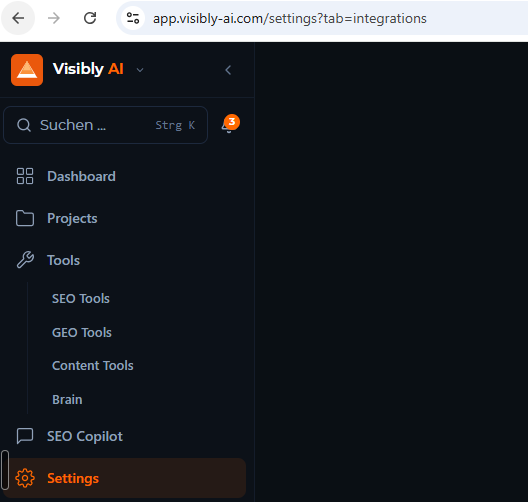Open GEO Tools submenu entry
Viewport: 528px width, 502px height.
point(82,333)
